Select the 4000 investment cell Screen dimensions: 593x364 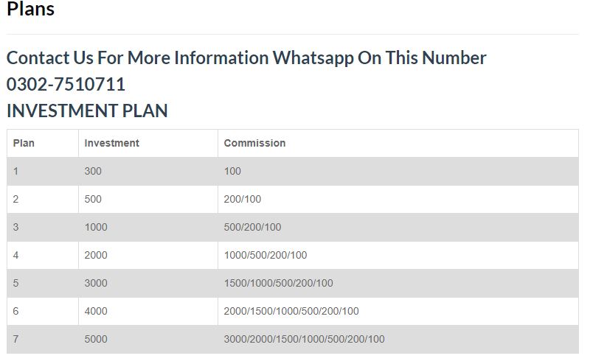point(96,311)
